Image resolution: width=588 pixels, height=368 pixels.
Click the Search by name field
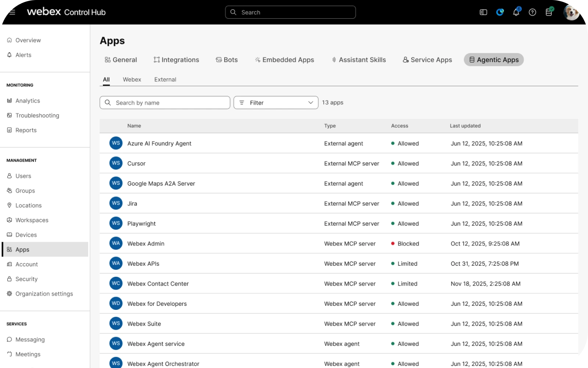click(x=165, y=103)
